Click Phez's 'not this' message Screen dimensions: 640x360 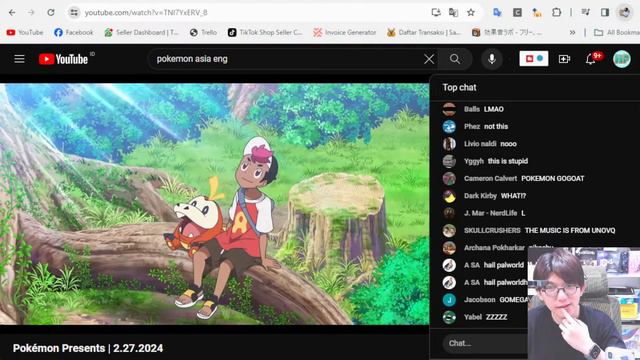click(x=496, y=127)
